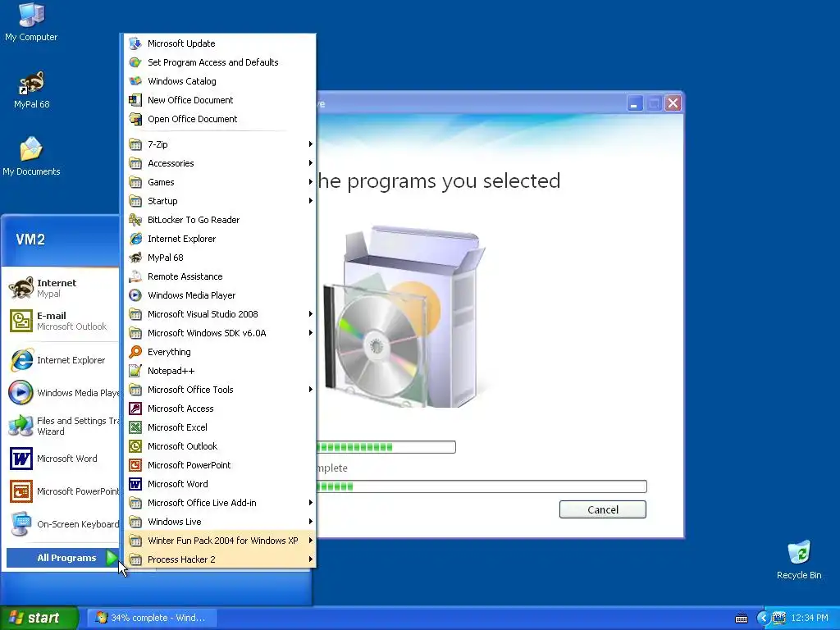Viewport: 840px width, 630px height.
Task: Click the Microsoft Excel icon
Action: click(x=135, y=427)
